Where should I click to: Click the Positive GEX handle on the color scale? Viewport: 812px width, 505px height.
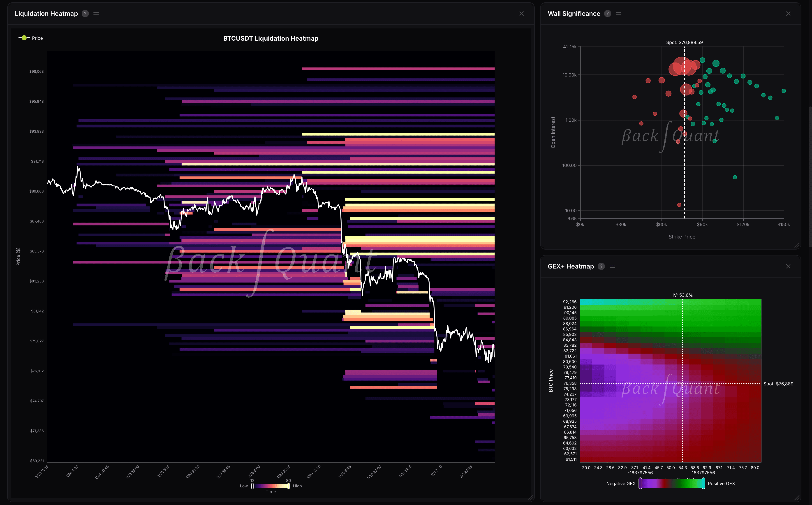[x=703, y=483]
